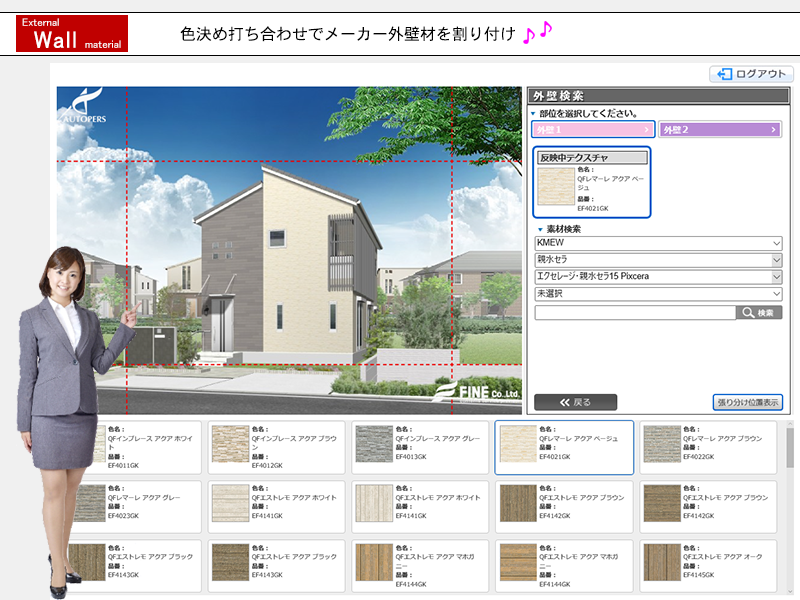Choose QFインプレース アクア グレー EF4013GK texture
This screenshot has width=800, height=600.
click(420, 447)
